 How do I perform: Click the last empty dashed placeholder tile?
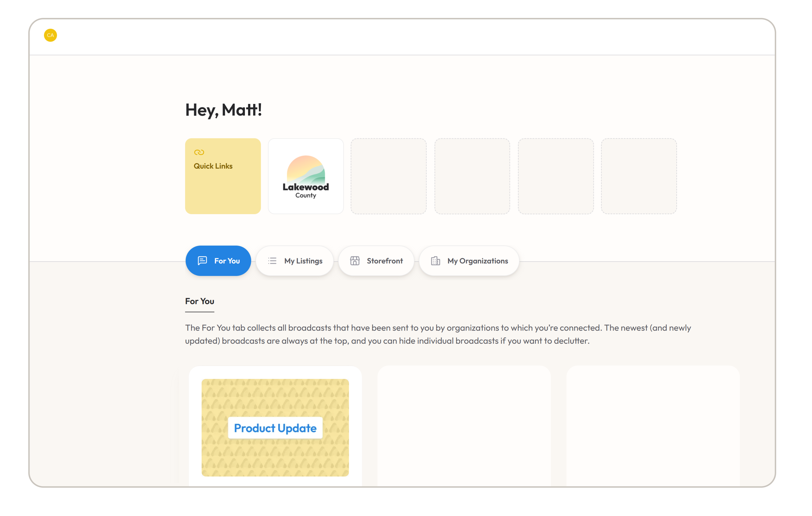pyautogui.click(x=639, y=176)
